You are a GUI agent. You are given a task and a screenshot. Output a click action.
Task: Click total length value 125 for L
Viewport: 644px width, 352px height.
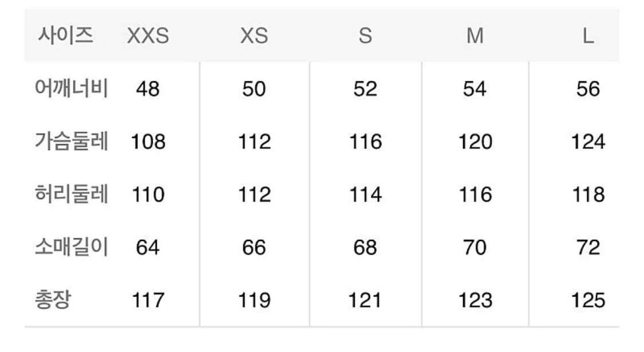[588, 300]
